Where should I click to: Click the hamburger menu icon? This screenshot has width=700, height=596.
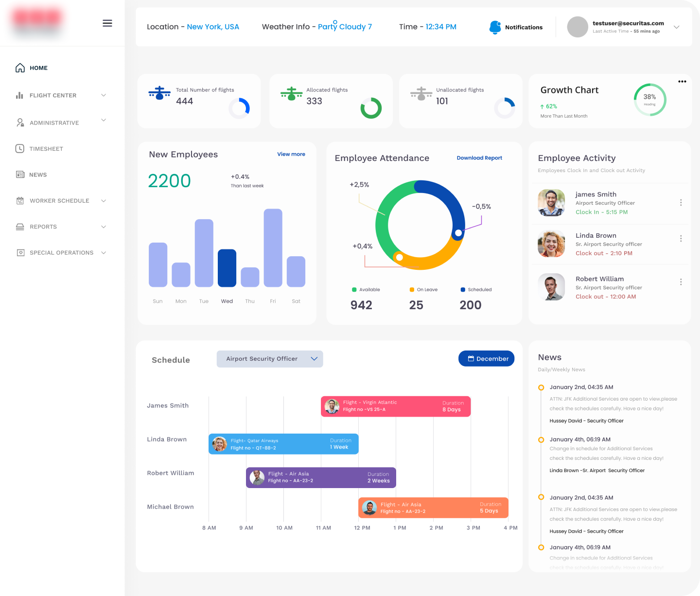tap(107, 23)
